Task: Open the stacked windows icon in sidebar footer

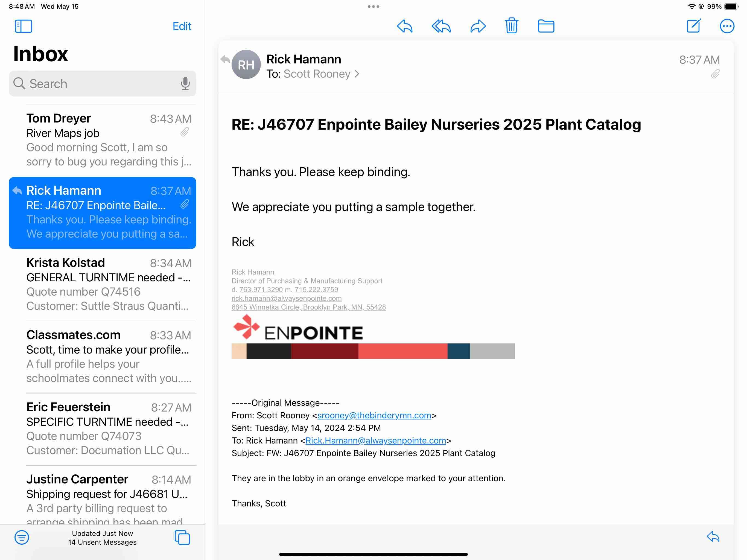Action: [182, 537]
